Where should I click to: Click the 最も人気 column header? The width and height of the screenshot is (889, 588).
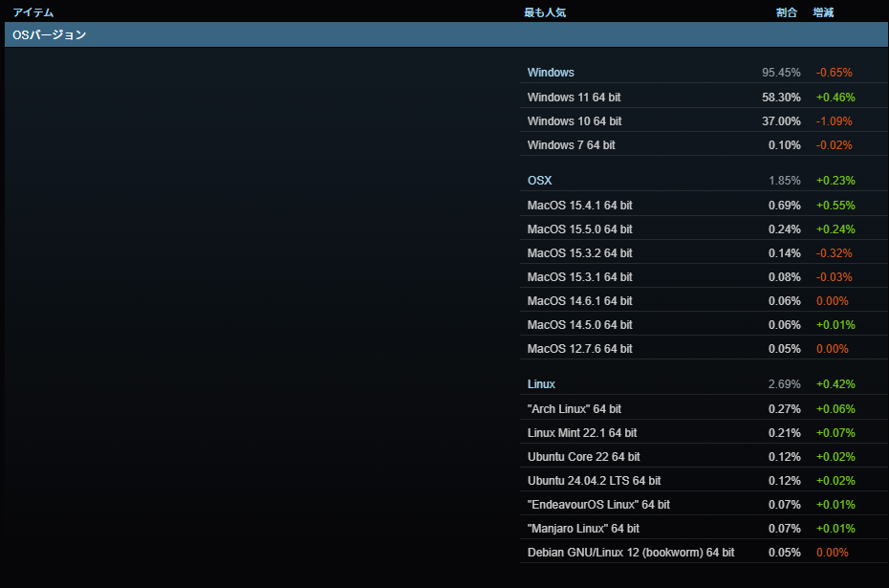[x=545, y=12]
